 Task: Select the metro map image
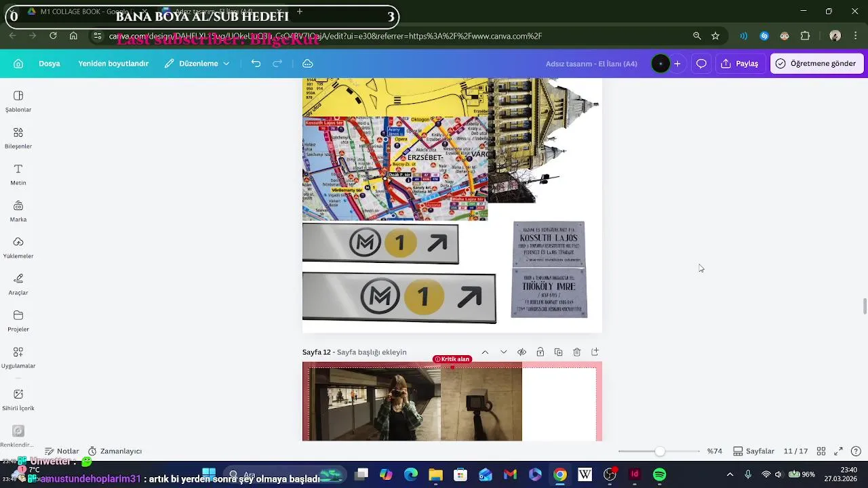[x=395, y=169]
